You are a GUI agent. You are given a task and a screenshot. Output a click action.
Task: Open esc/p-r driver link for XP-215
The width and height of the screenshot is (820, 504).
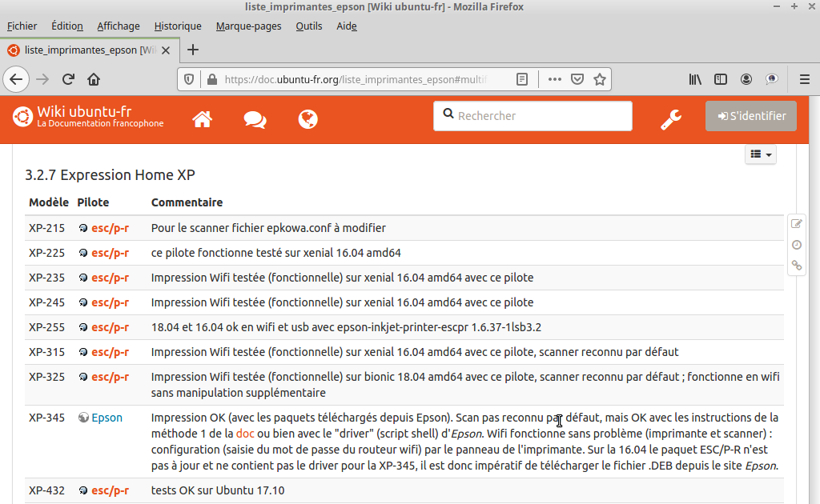click(110, 228)
